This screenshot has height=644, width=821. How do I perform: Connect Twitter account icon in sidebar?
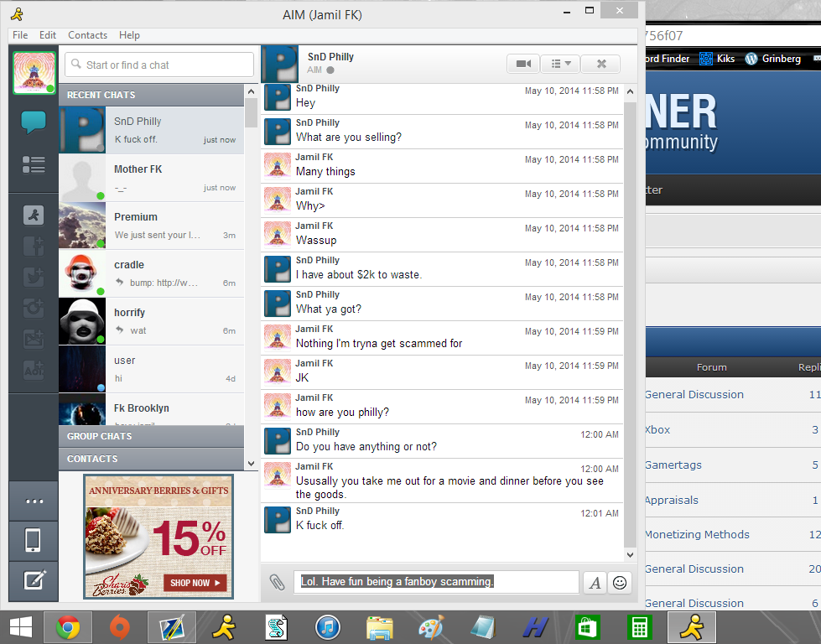[x=34, y=277]
